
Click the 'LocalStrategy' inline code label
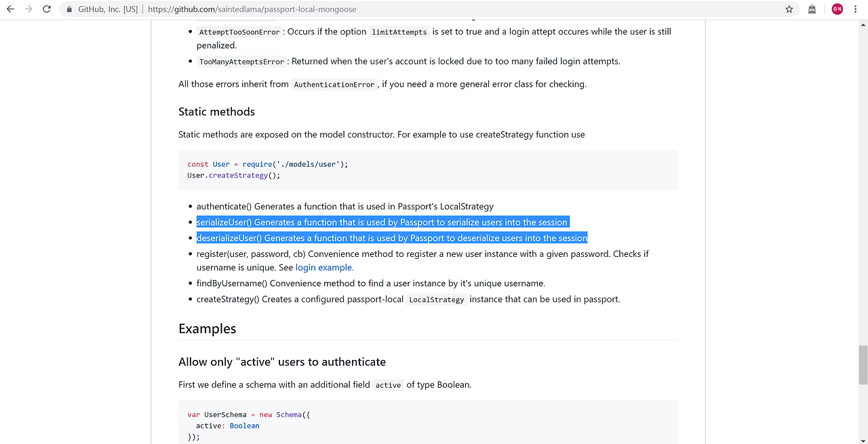click(x=437, y=300)
